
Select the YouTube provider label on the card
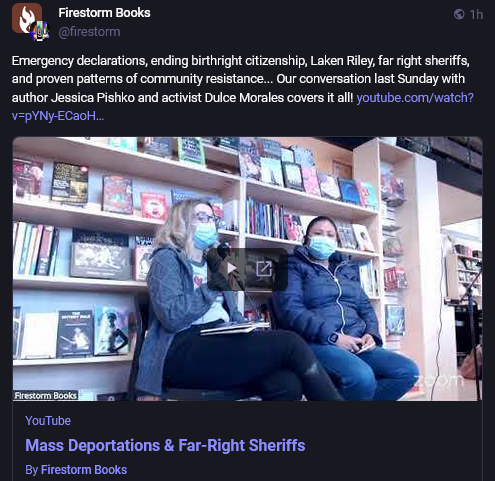(x=48, y=421)
